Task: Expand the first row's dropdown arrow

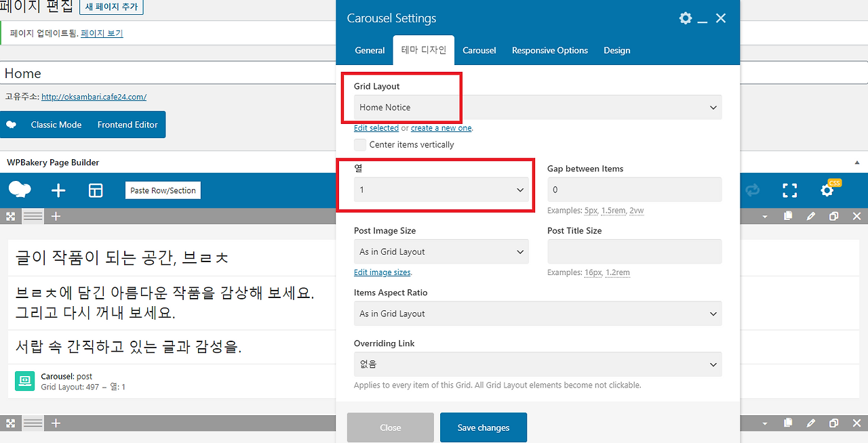Action: 765,217
